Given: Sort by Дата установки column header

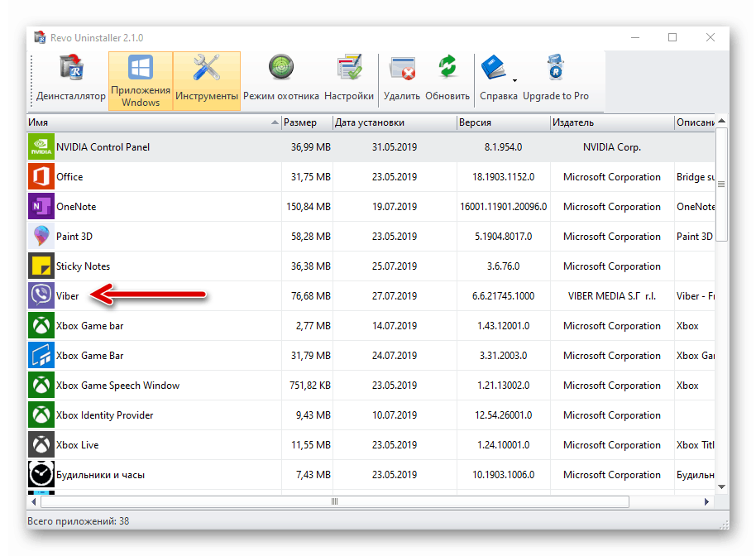Looking at the screenshot, I should click(393, 122).
